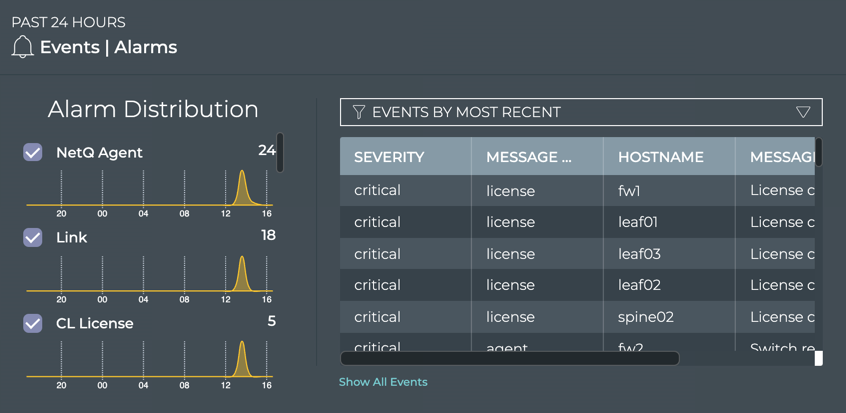This screenshot has width=846, height=413.
Task: Click the filter funnel icon
Action: 358,112
